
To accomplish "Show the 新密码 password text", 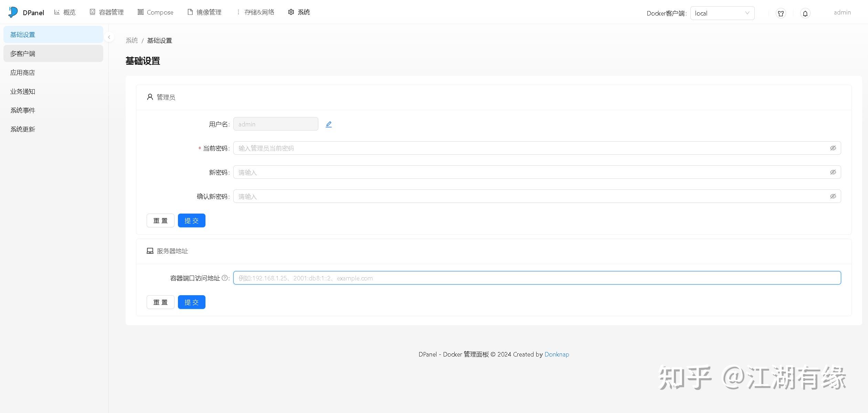I will (833, 172).
